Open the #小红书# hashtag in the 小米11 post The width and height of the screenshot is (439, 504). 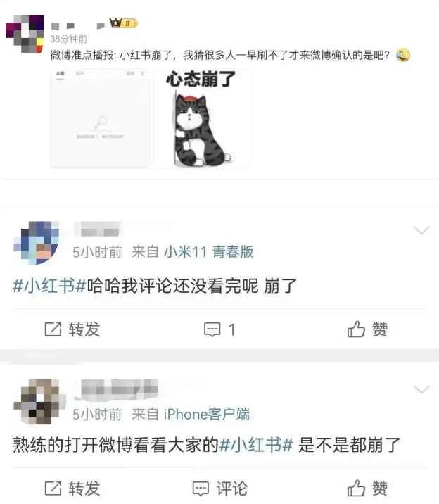pyautogui.click(x=49, y=286)
